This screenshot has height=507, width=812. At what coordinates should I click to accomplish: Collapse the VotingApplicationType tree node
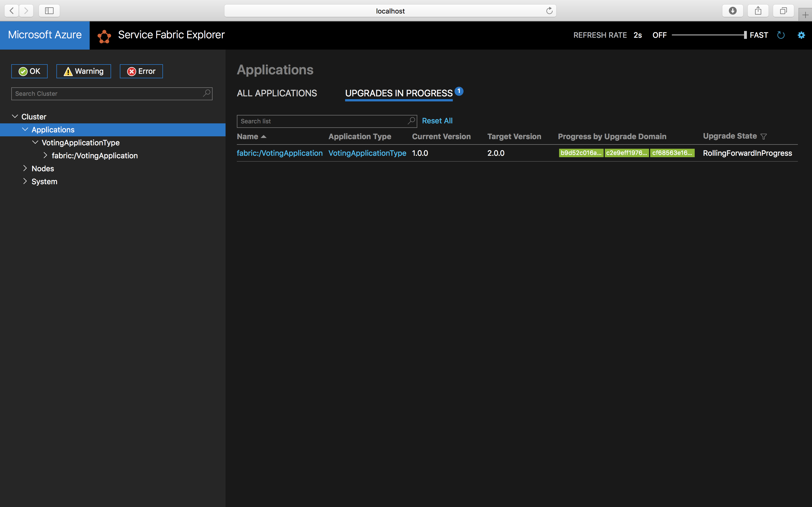point(34,143)
